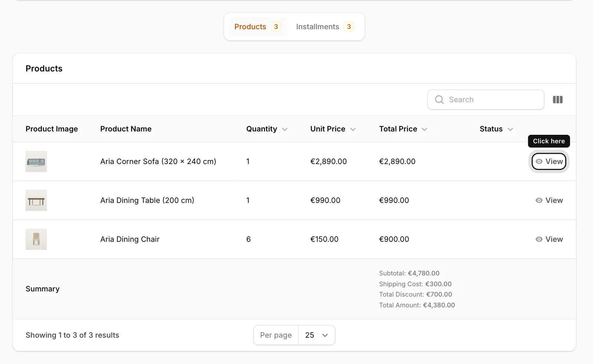
Task: Click the €150.00 unit price cell
Action: coord(324,239)
